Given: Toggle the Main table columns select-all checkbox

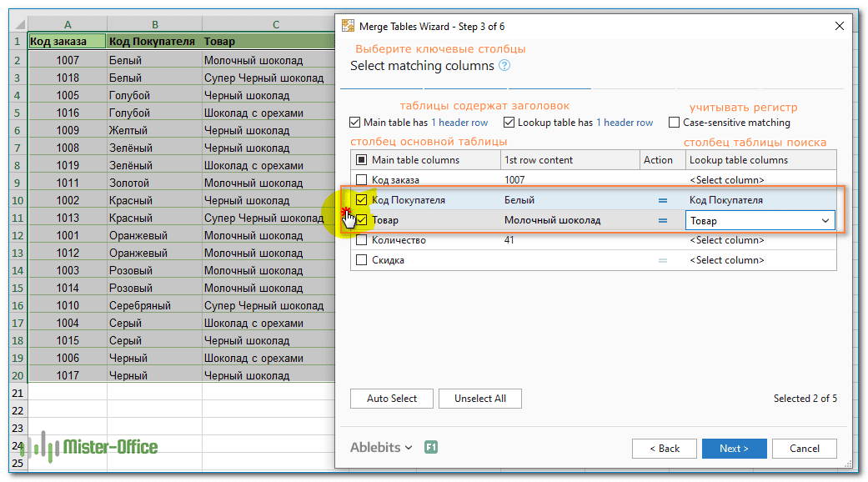Looking at the screenshot, I should tap(362, 160).
